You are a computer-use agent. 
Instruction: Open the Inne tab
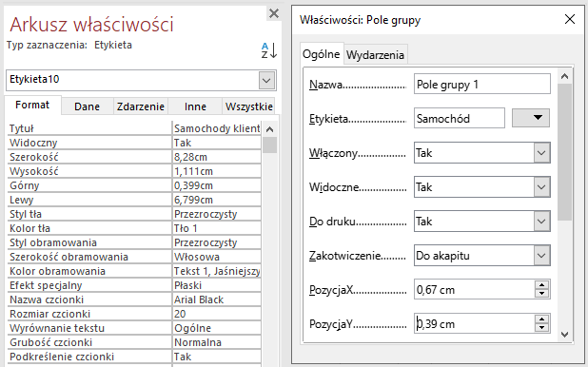[195, 106]
